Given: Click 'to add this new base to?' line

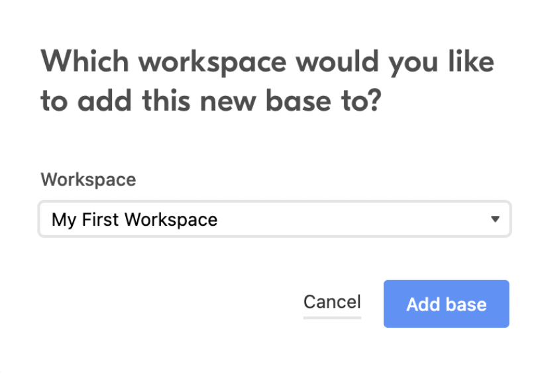Looking at the screenshot, I should (211, 101).
